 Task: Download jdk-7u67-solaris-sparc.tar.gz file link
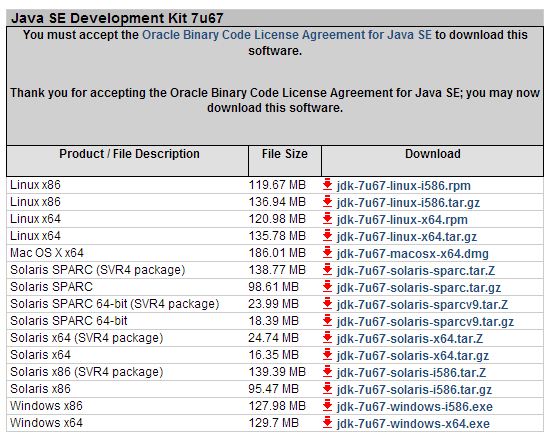pos(419,288)
